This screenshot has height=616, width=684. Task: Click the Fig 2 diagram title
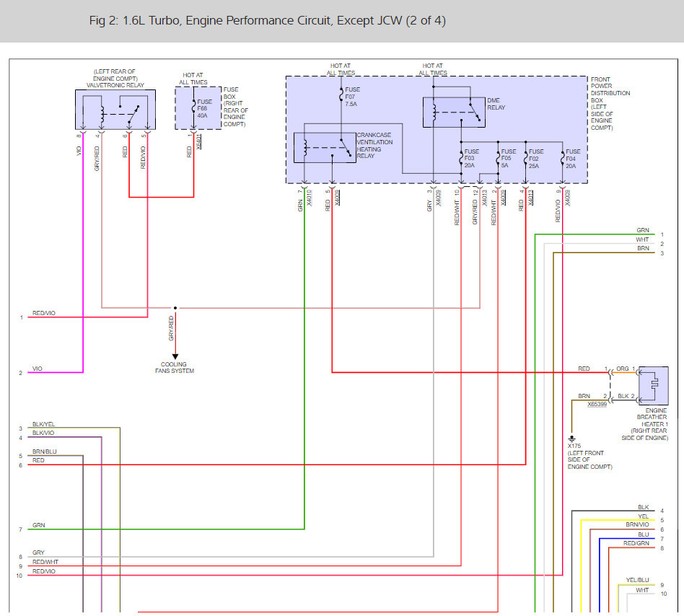point(268,20)
